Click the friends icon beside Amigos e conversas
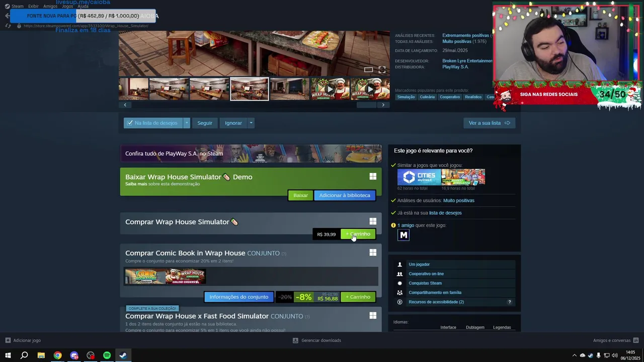644x362 pixels. point(636,340)
